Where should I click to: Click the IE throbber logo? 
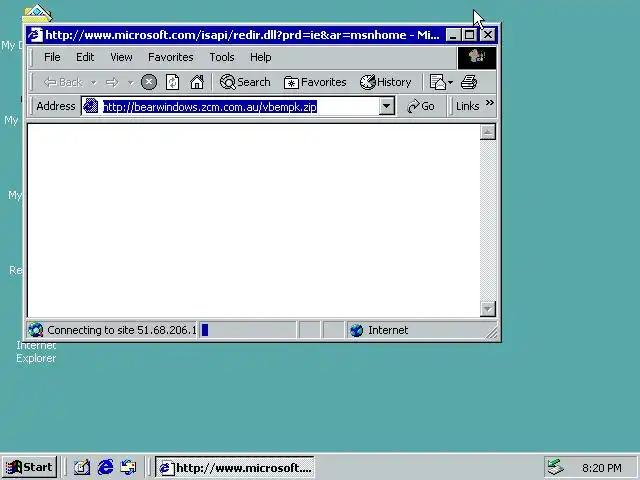click(477, 58)
